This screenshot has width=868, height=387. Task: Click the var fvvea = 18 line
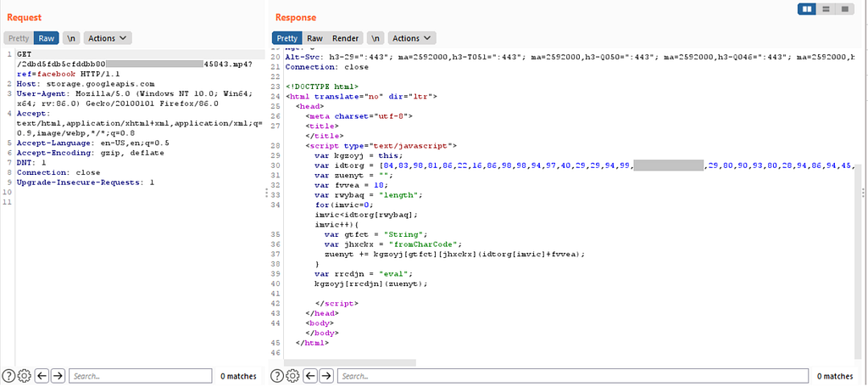click(352, 185)
